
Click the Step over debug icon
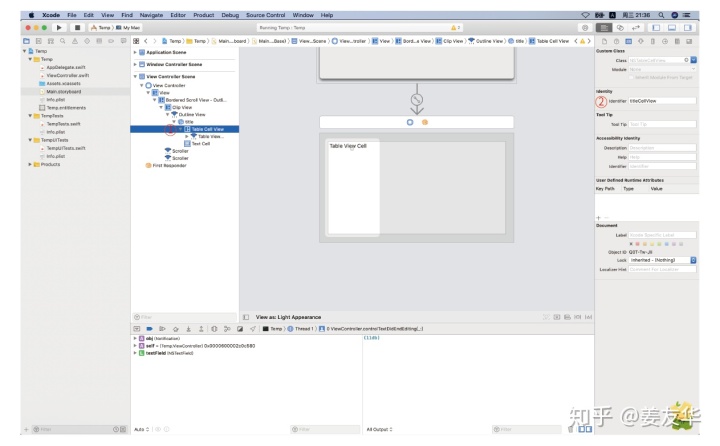[175, 329]
